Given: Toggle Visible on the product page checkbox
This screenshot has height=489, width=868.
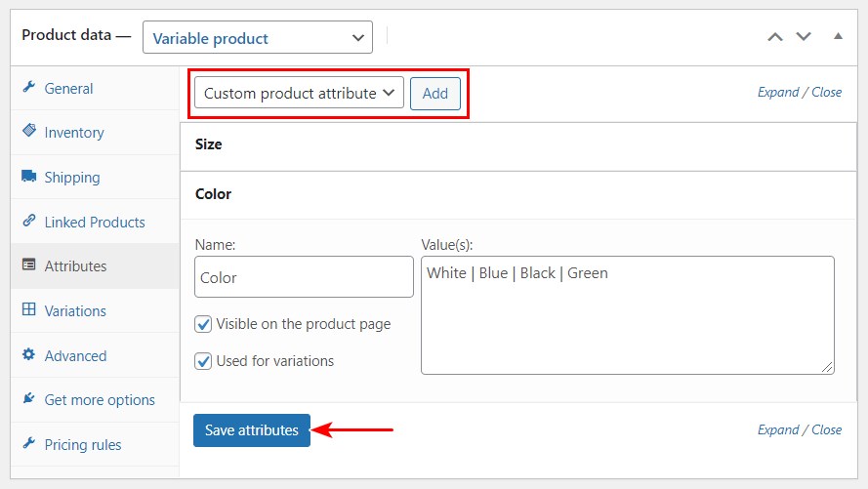Looking at the screenshot, I should pos(203,324).
